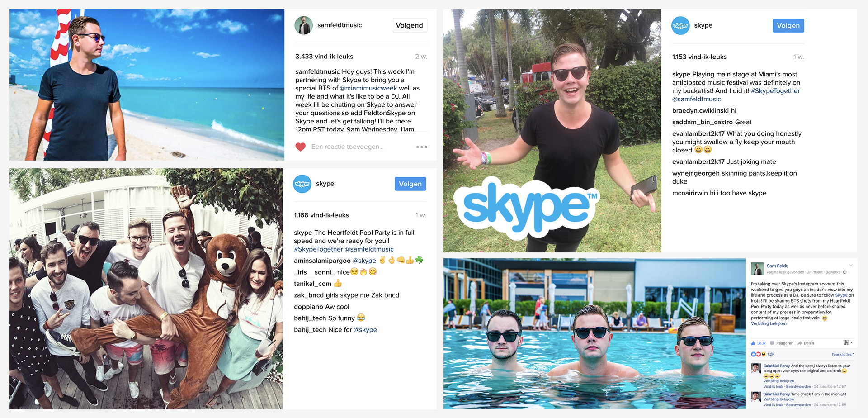Open the pool photo of three men

tap(594, 334)
